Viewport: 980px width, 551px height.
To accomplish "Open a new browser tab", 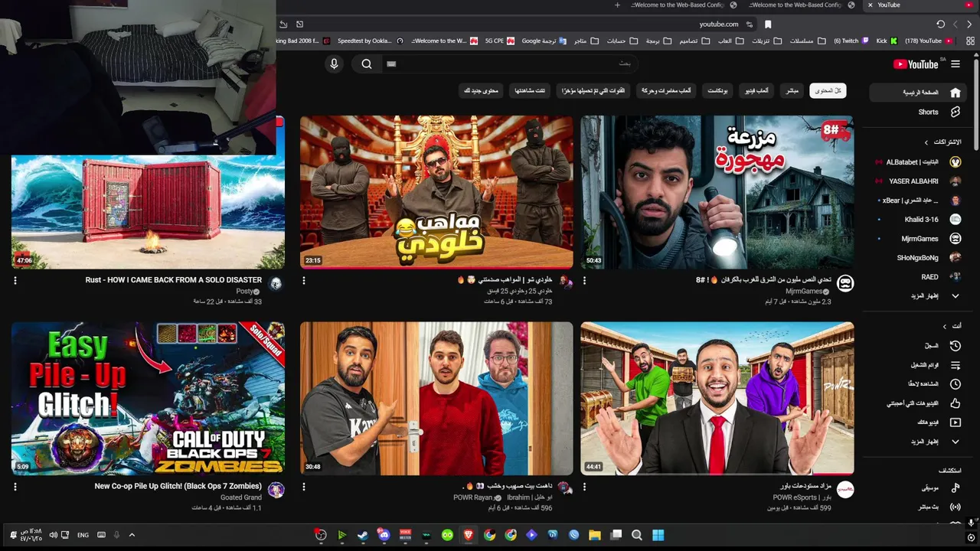I will click(618, 5).
